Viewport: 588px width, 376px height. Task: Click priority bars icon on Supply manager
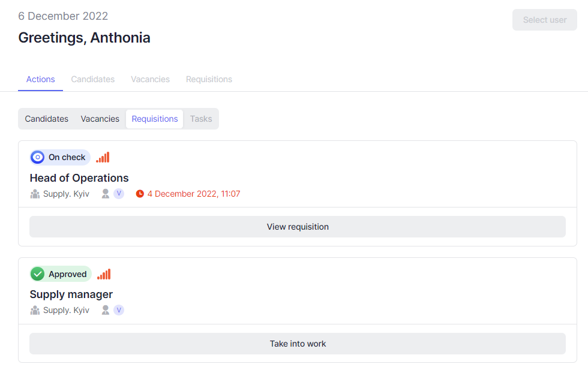click(x=104, y=274)
